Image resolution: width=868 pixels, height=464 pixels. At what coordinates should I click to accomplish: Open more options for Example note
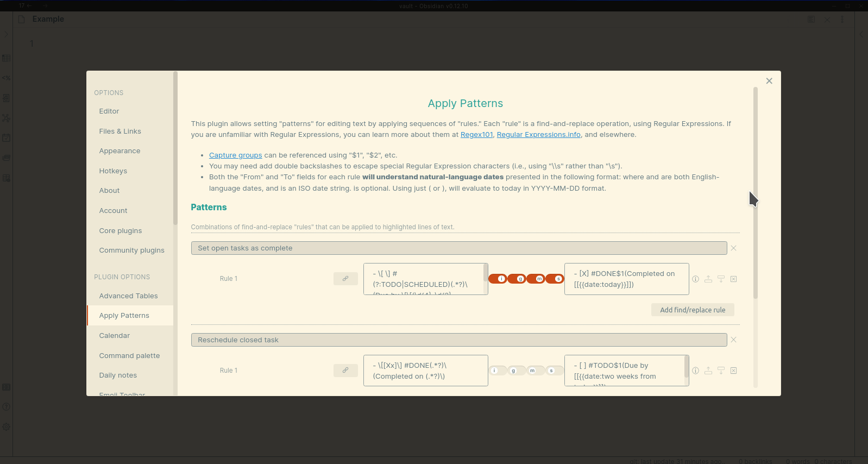(x=842, y=20)
